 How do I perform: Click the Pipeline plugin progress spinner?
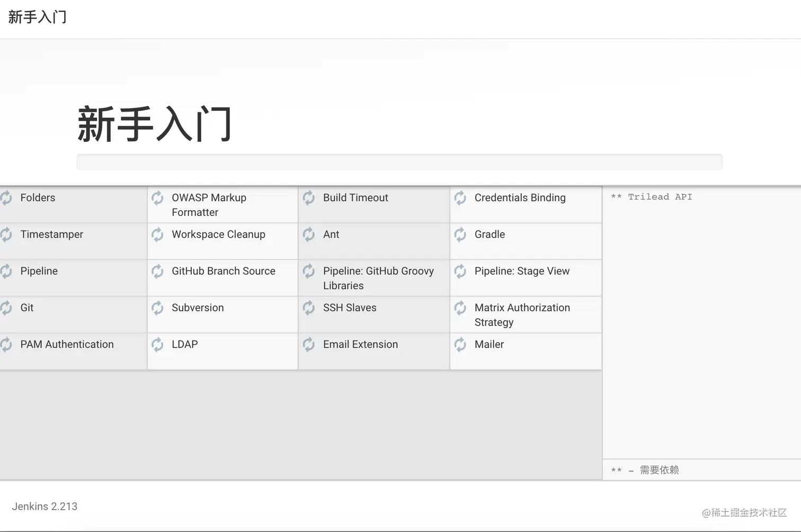tap(6, 271)
